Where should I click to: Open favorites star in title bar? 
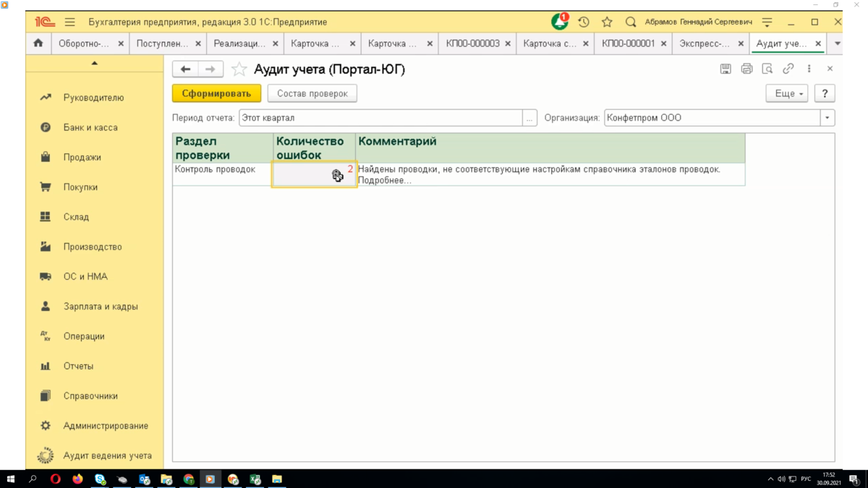pyautogui.click(x=607, y=22)
